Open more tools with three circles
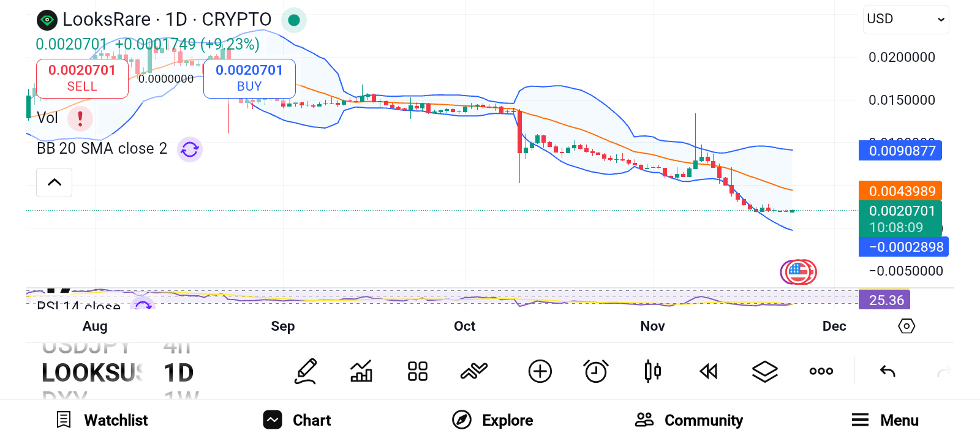Viewport: 980px width, 441px height. point(821,371)
